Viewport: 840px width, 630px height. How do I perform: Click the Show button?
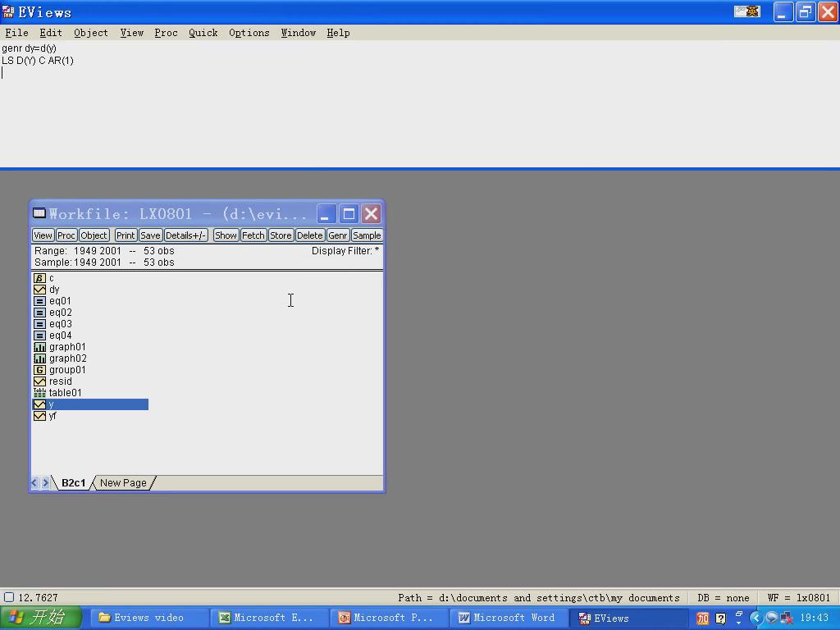click(226, 235)
